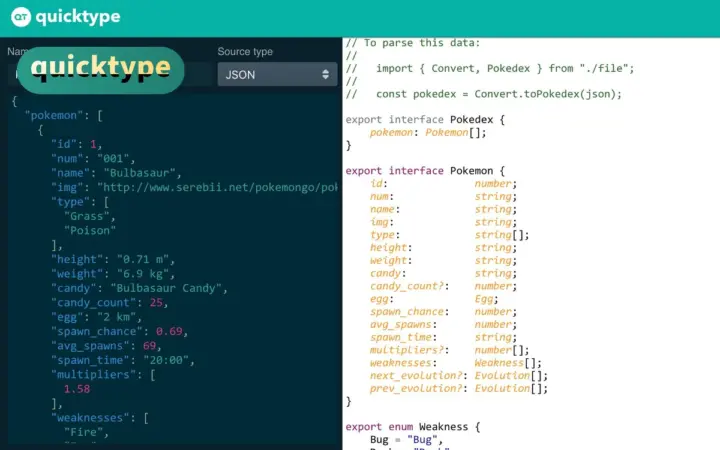Click the "type": [ JSON line
This screenshot has width=720, height=450.
(80, 202)
